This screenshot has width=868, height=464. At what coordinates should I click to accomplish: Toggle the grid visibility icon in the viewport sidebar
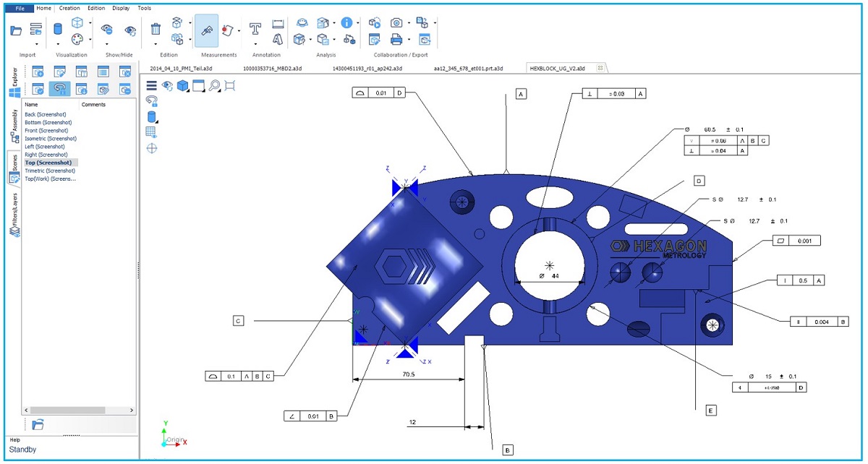(x=152, y=132)
